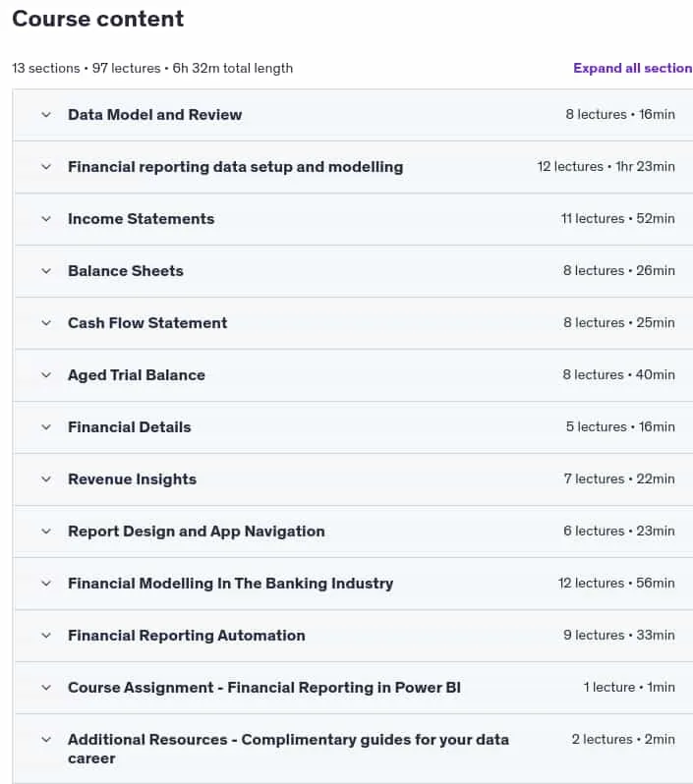Click the Balance Sheets section title

pyautogui.click(x=126, y=271)
